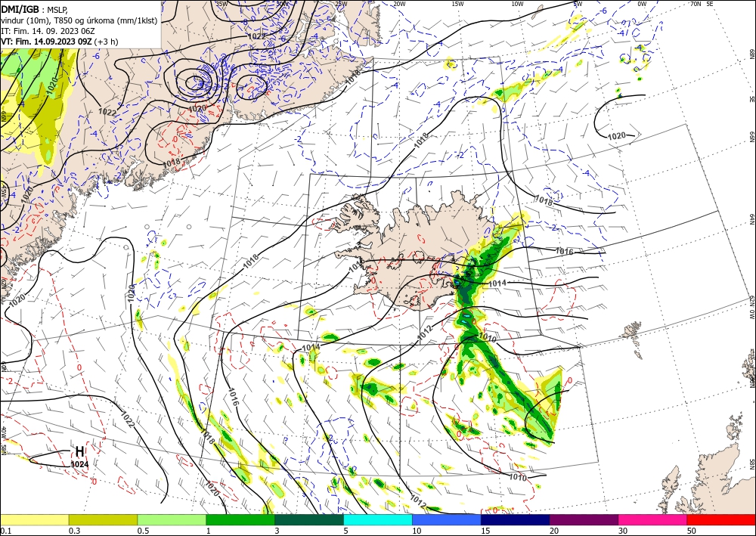Screen dimensions: 756x536
Task: Click the 30 legend scale value
Action: (x=623, y=530)
